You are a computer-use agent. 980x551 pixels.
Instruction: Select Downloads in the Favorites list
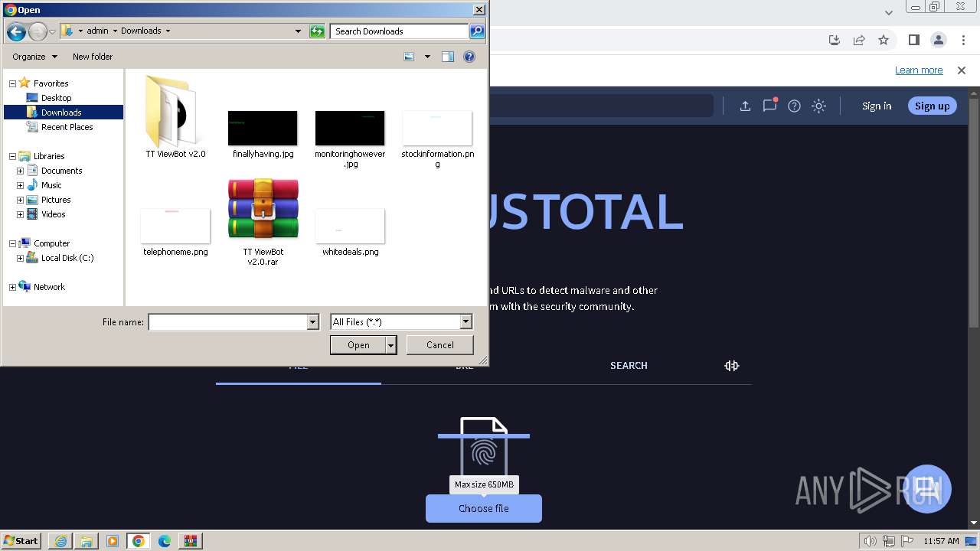click(61, 112)
